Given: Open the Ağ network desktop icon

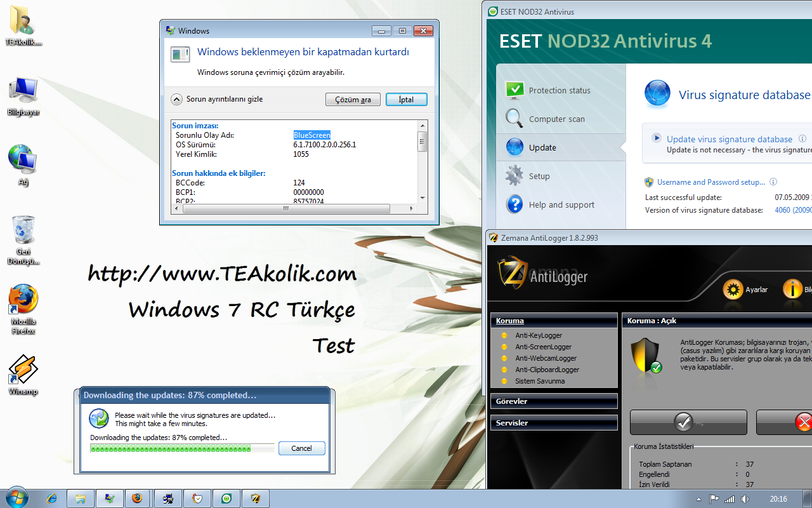Looking at the screenshot, I should click(x=23, y=165).
